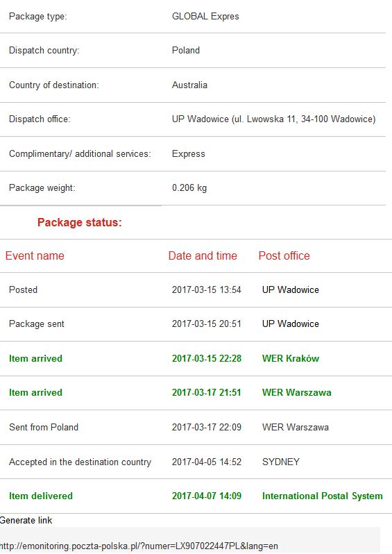Select the SYDNEY post office entry
392x554 pixels.
281,462
